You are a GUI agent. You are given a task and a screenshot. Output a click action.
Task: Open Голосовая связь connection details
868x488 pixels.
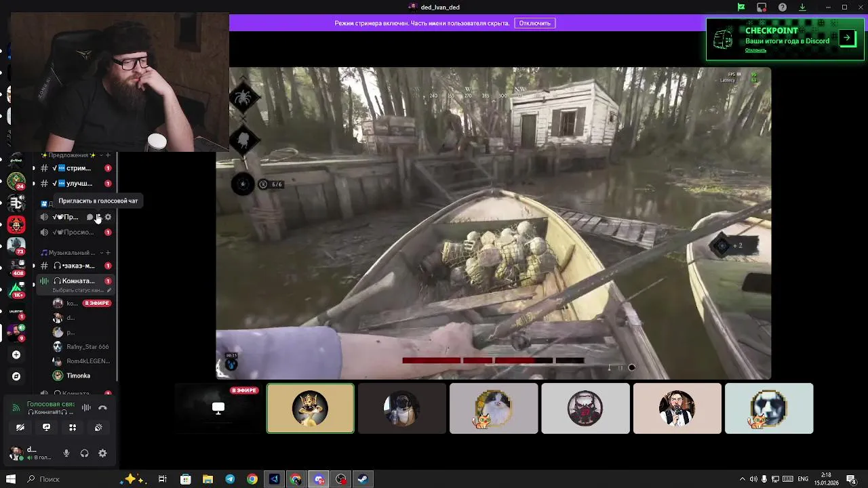(51, 404)
